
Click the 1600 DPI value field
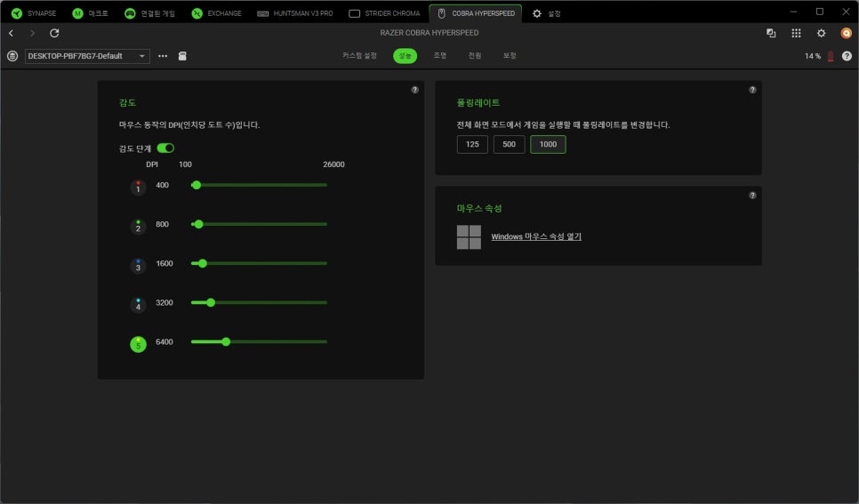point(165,263)
